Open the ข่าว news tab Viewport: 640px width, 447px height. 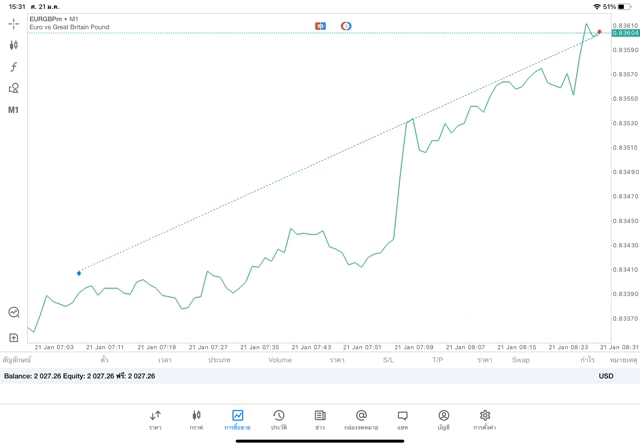tap(320, 419)
